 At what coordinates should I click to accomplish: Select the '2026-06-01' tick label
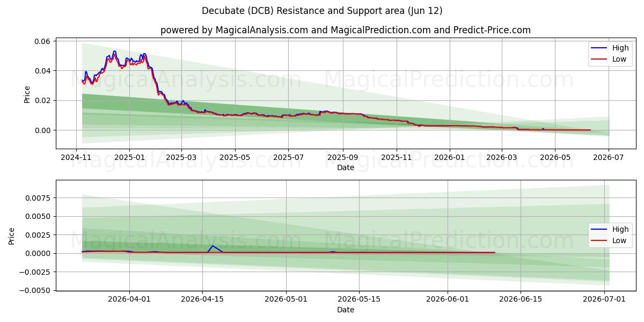(x=448, y=300)
